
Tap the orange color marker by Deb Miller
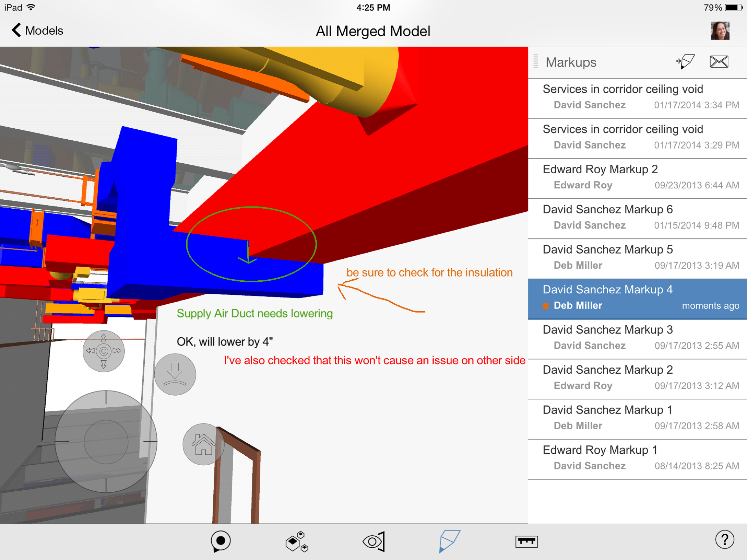pyautogui.click(x=545, y=306)
